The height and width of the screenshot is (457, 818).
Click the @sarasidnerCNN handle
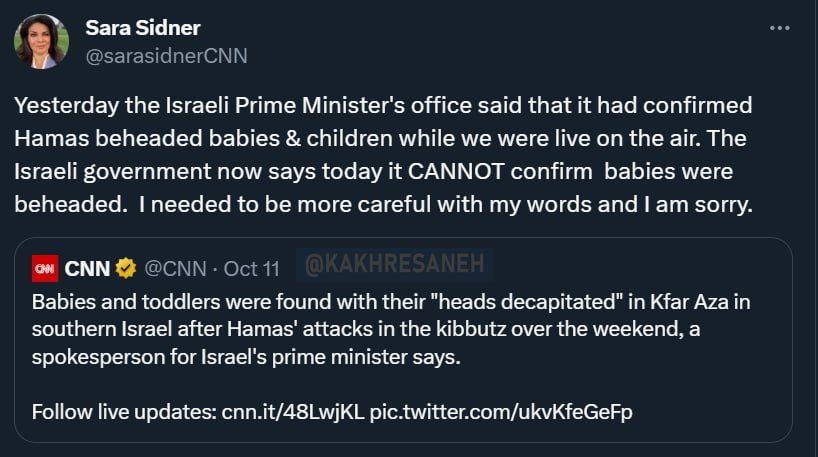click(166, 55)
